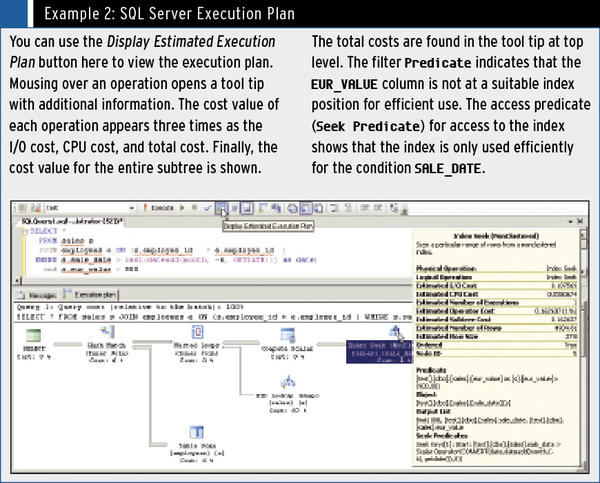Click the WHERE s.sale_date line in editor
The width and height of the screenshot is (600, 483).
(176, 260)
